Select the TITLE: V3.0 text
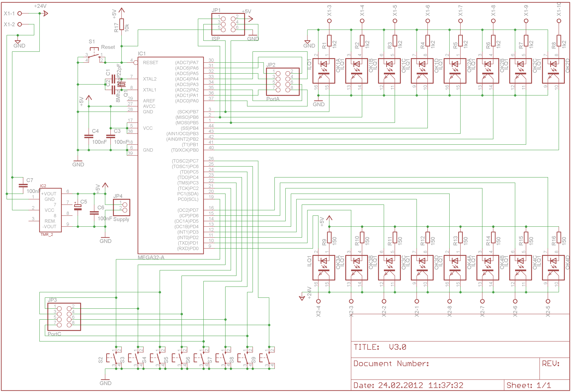 [380, 347]
